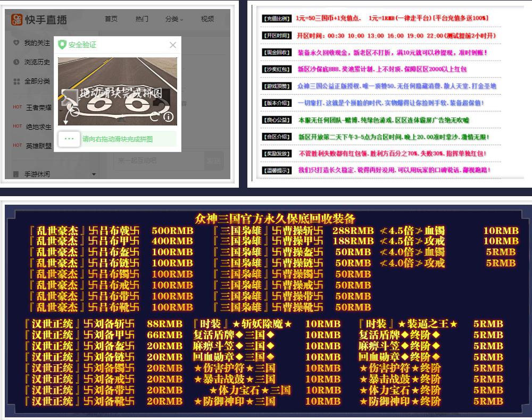The image size is (532, 420).
Task: Click the 众神三国官方永久保底回收装备 heading
Action: point(275,219)
